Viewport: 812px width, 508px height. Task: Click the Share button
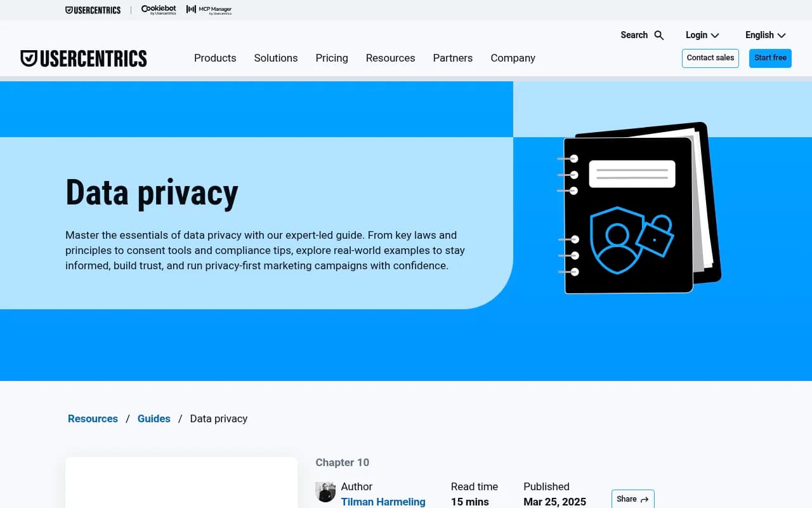click(632, 499)
